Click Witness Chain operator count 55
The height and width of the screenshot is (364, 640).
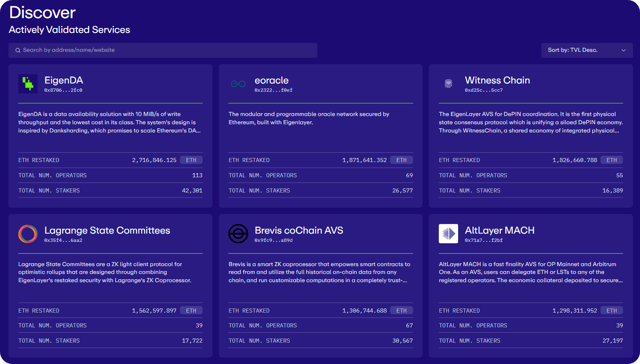click(620, 175)
